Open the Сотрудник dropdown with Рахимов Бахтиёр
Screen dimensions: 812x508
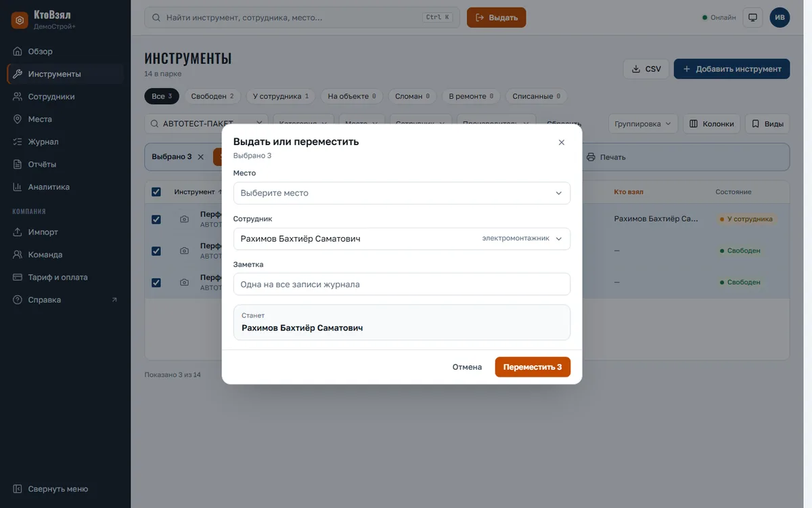coord(402,238)
